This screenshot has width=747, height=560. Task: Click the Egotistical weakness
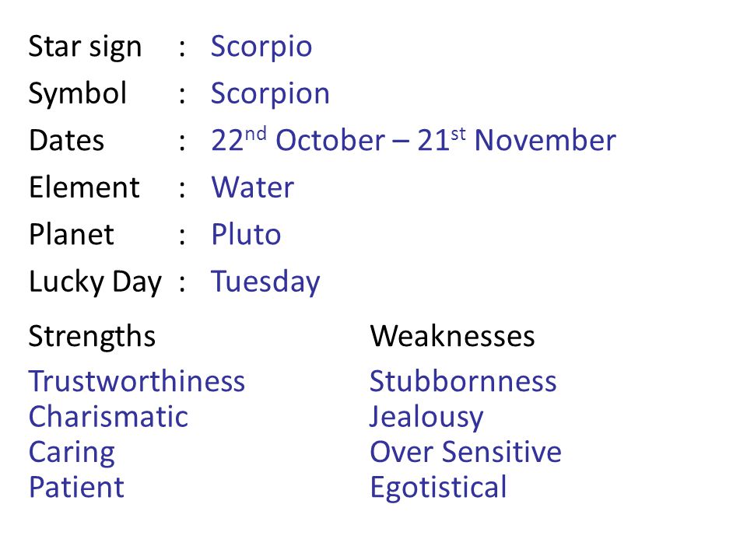(438, 488)
